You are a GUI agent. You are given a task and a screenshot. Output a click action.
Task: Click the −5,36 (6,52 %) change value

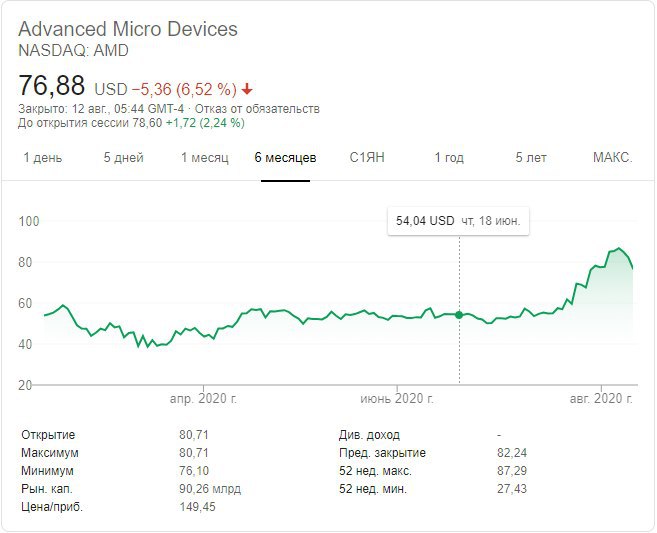tap(184, 89)
